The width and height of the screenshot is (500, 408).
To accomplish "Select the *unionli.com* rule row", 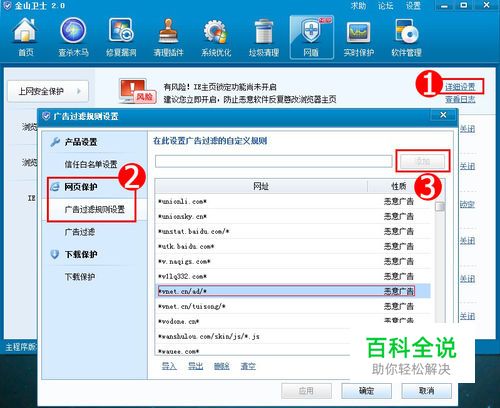I will pyautogui.click(x=293, y=201).
